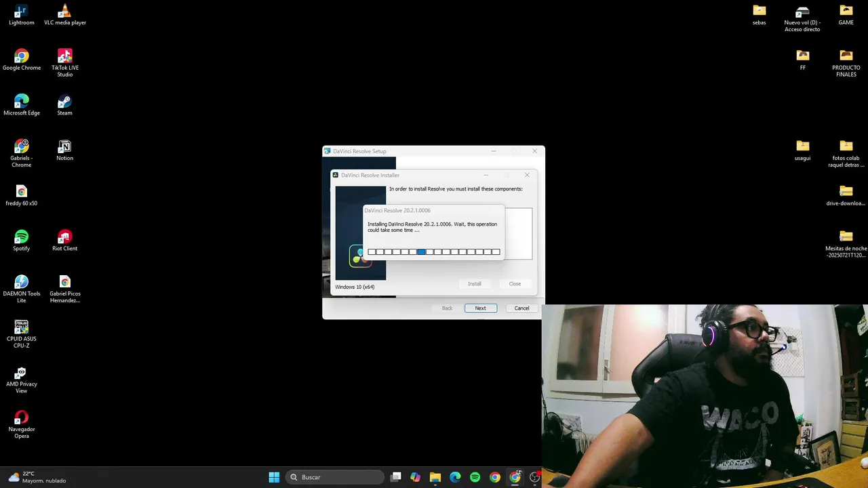Open Navegador Opera shortcut

[21, 425]
